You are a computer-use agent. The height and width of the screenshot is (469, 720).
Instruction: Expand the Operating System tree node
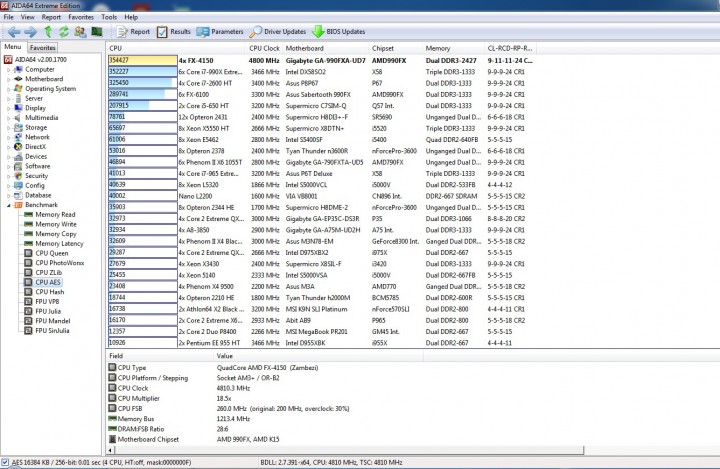click(8, 89)
